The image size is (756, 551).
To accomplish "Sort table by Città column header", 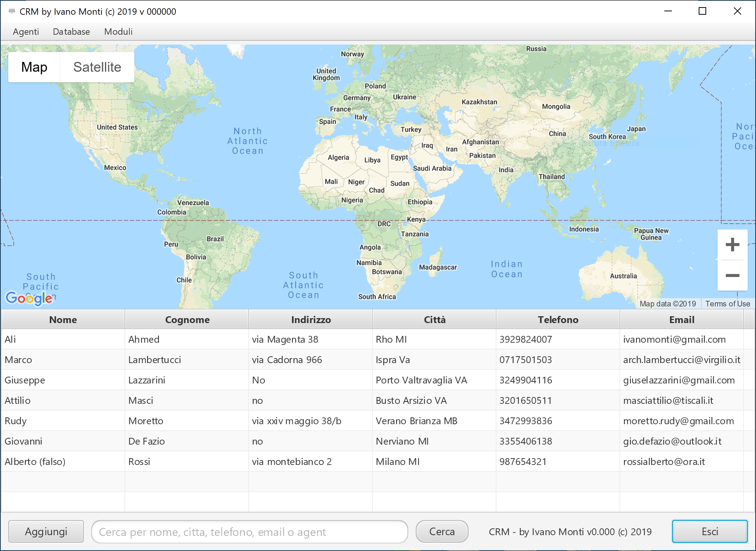I will (x=434, y=320).
